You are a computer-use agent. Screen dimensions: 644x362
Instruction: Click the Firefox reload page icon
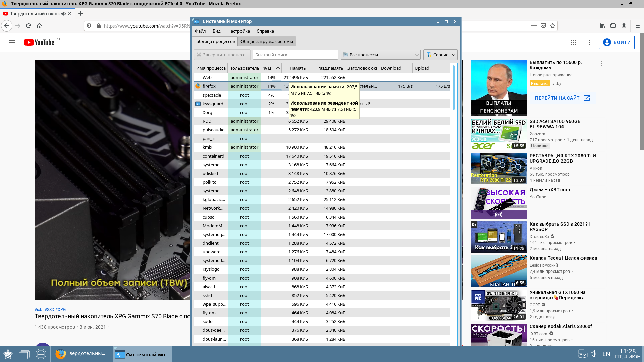[29, 26]
